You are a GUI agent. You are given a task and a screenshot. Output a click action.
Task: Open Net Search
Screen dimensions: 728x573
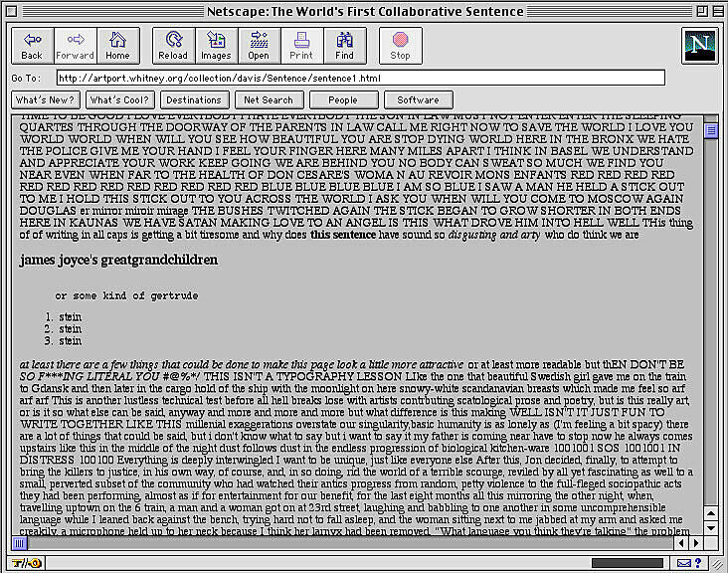pyautogui.click(x=269, y=100)
